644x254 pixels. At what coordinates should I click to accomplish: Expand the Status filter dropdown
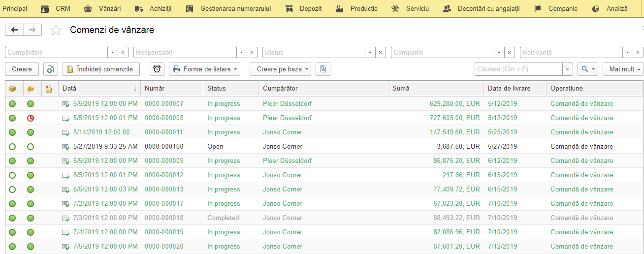coord(370,53)
